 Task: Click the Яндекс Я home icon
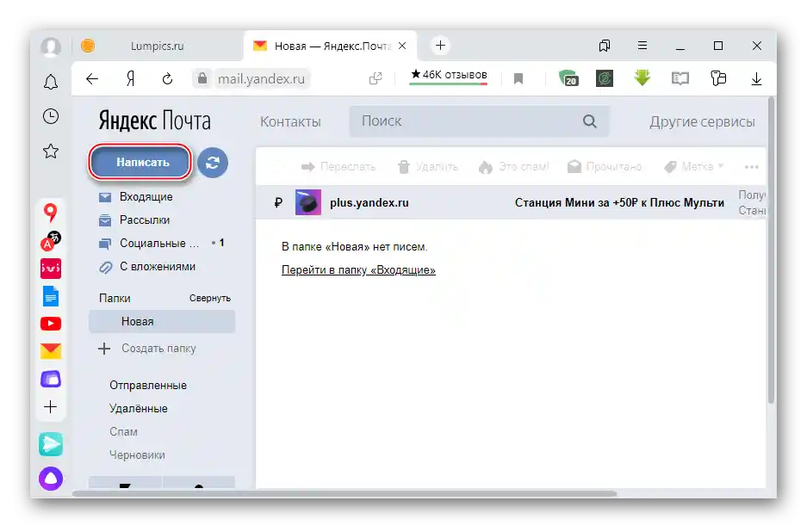coord(131,78)
